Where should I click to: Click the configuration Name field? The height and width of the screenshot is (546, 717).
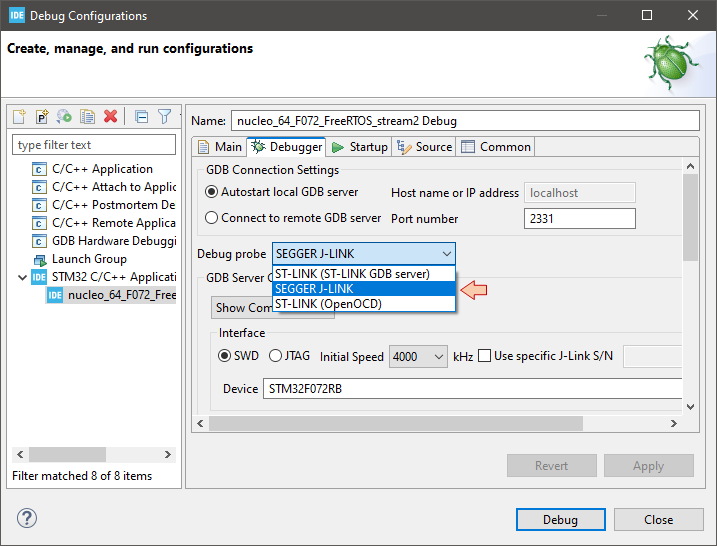465,121
